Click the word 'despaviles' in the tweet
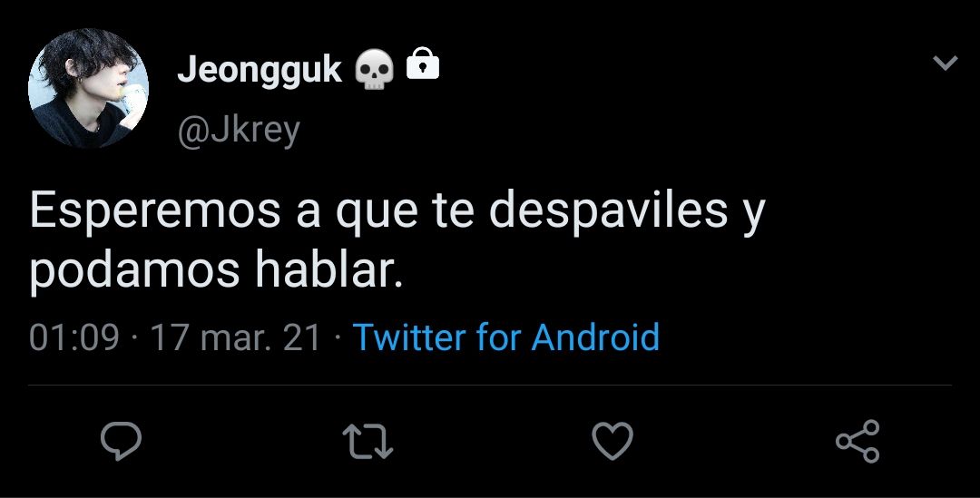This screenshot has height=498, width=980. [x=608, y=212]
